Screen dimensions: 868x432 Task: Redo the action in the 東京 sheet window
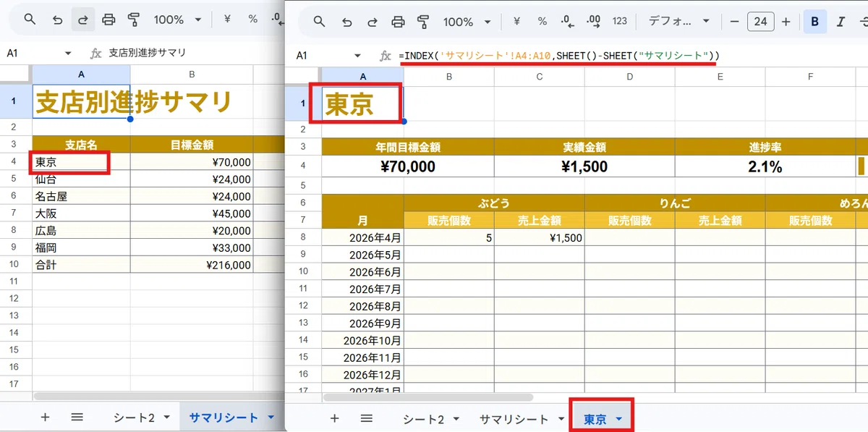[x=373, y=22]
